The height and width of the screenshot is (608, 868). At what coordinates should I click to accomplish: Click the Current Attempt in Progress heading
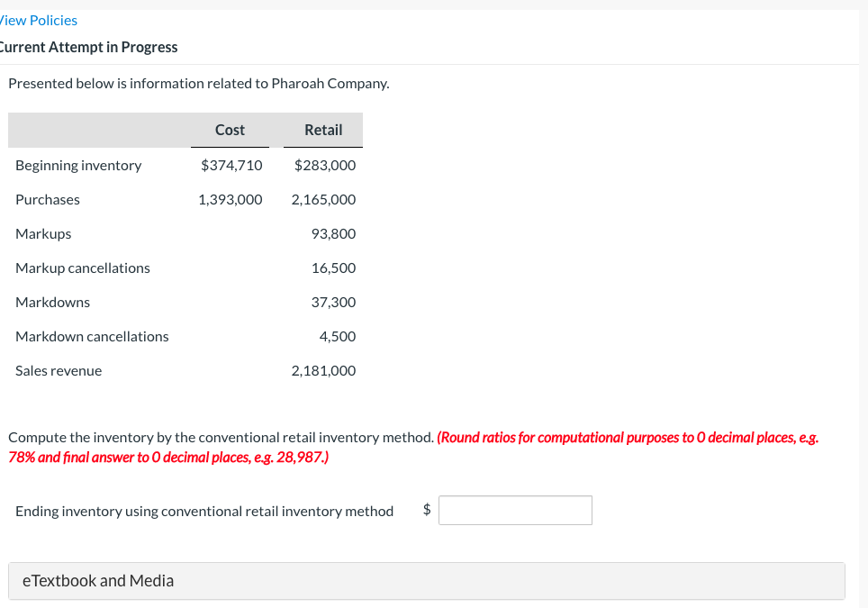(x=89, y=47)
